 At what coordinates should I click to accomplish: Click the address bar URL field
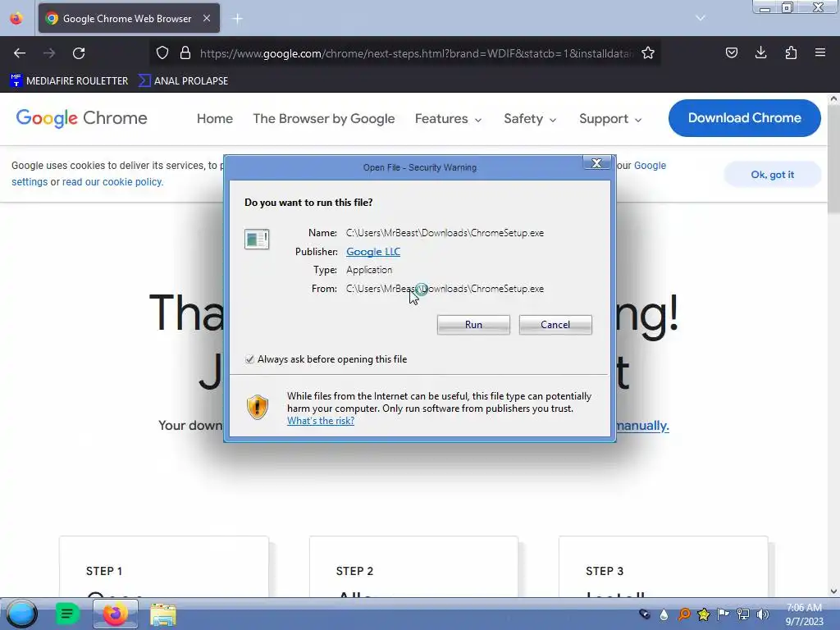pyautogui.click(x=417, y=53)
